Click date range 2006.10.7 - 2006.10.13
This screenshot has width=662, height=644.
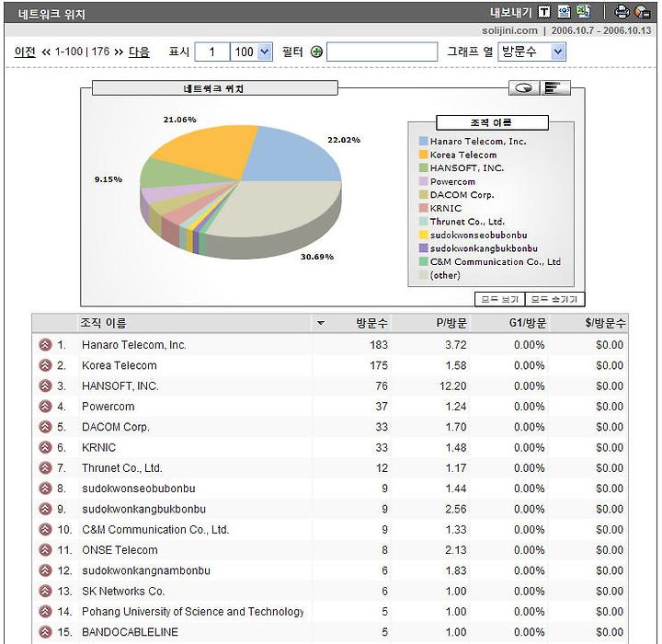point(601,30)
